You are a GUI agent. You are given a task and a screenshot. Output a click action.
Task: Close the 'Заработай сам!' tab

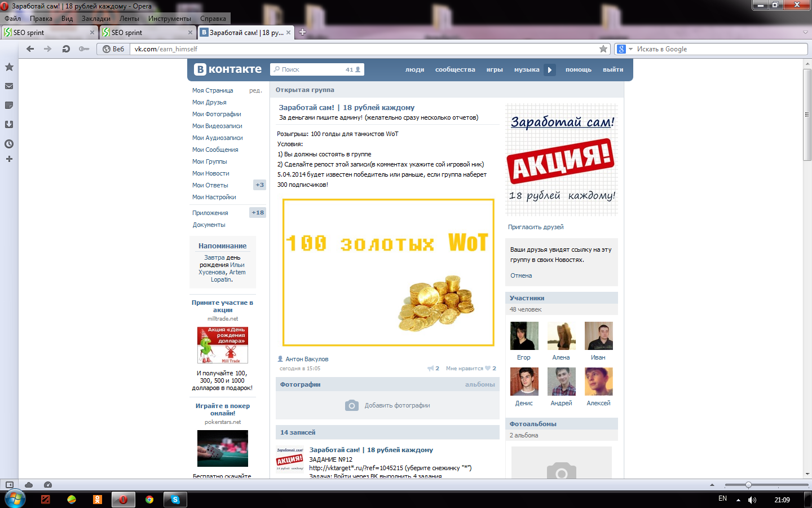pos(289,33)
